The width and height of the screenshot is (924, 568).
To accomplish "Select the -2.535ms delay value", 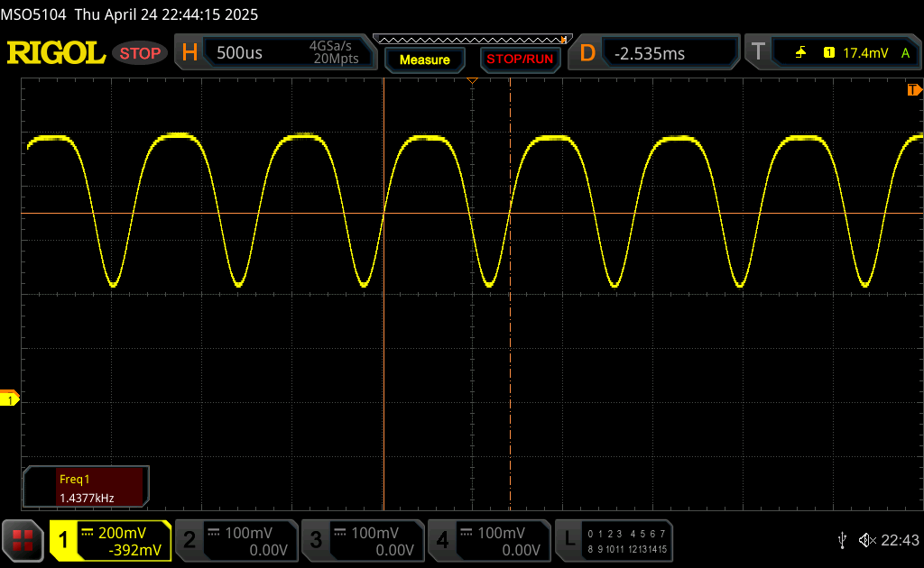I will coord(650,53).
